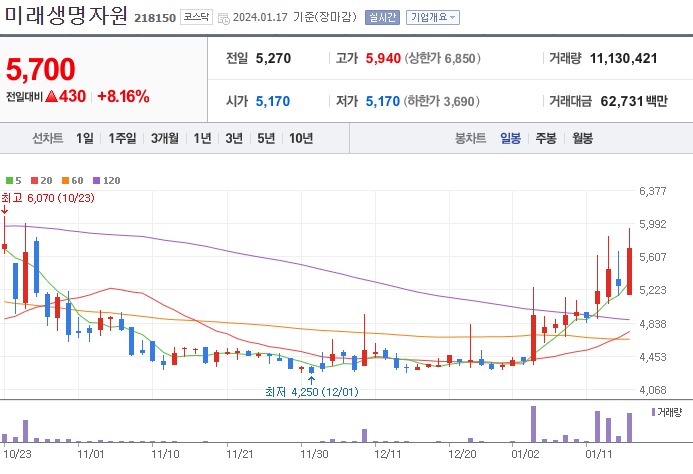The width and height of the screenshot is (693, 474).
Task: Click the green 5-day moving average swatch
Action: click(9, 180)
